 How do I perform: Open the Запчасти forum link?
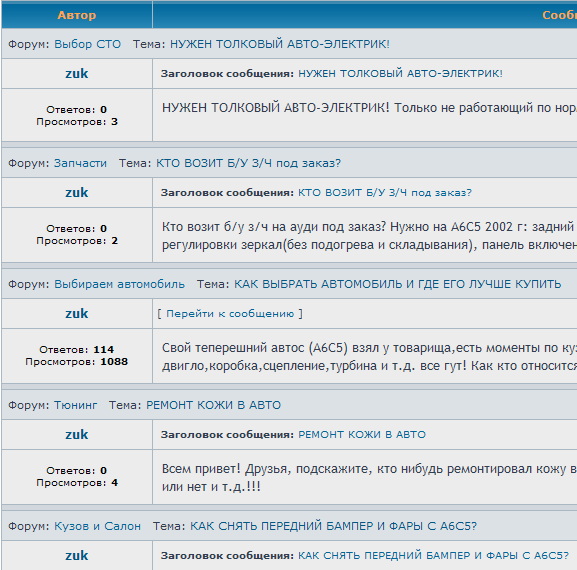pos(80,163)
